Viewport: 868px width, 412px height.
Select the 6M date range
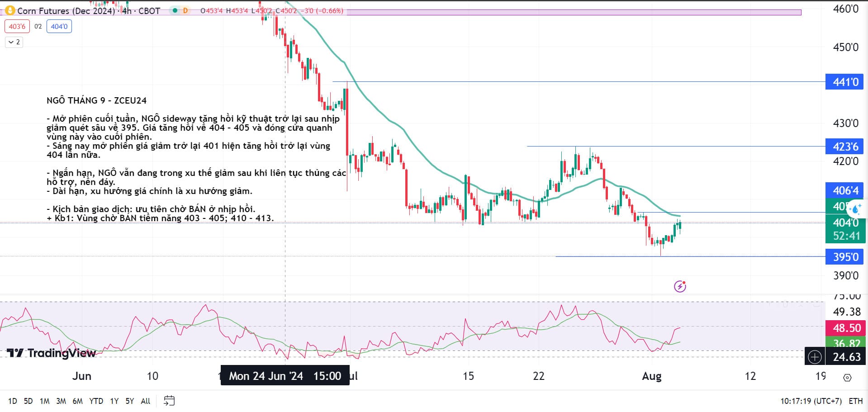[x=78, y=401]
